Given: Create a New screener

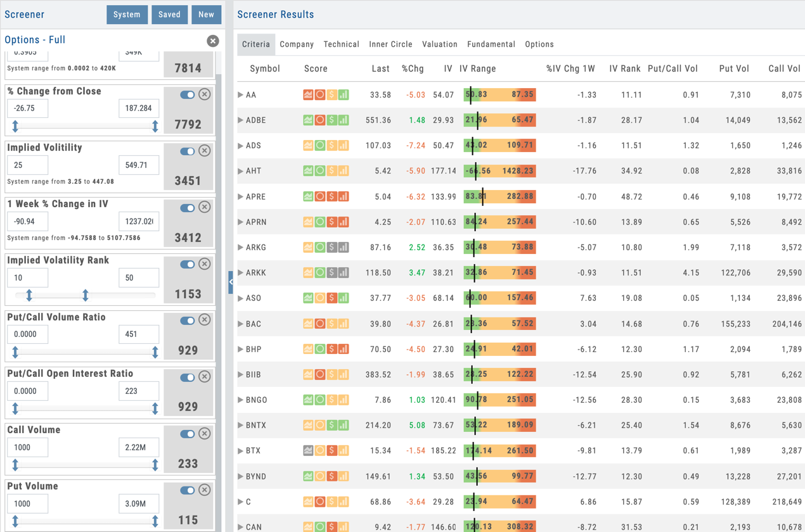Looking at the screenshot, I should [206, 15].
